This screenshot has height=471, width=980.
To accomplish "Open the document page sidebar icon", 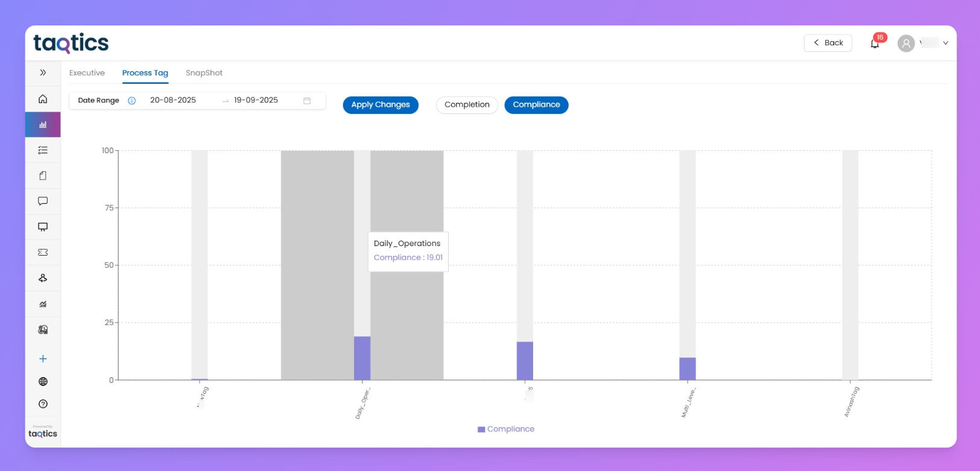I will [43, 175].
